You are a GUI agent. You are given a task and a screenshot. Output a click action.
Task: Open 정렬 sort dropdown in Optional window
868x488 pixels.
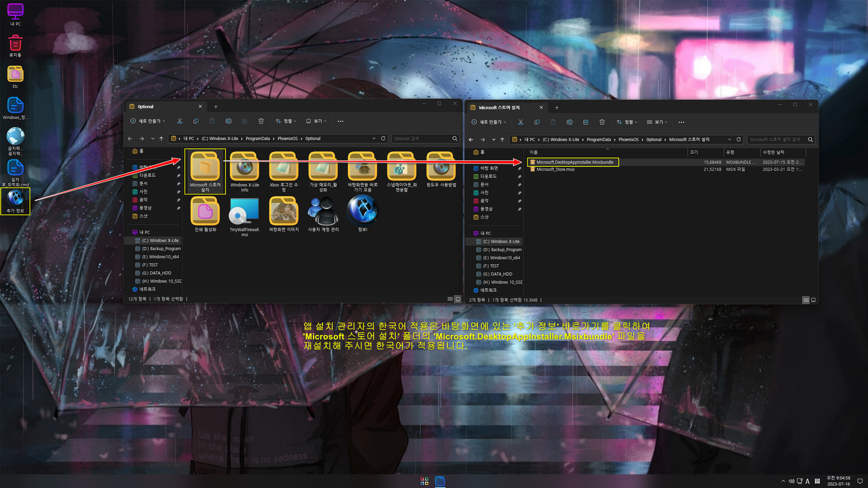coord(286,121)
